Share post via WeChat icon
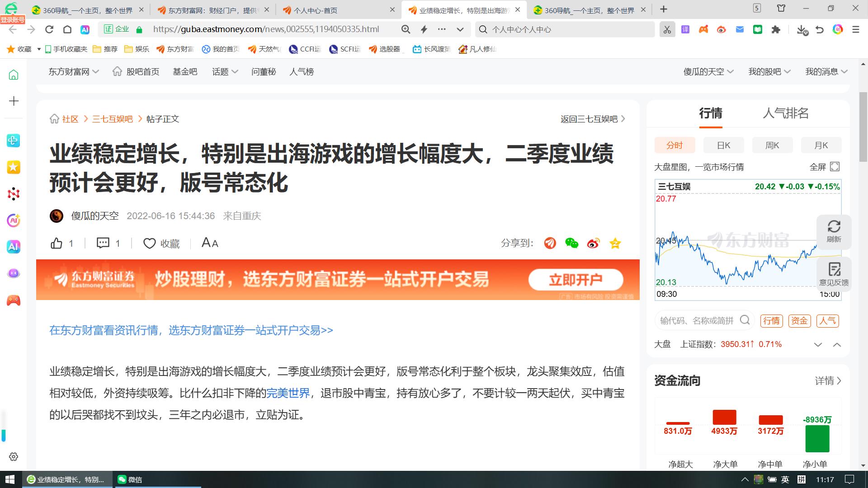Viewport: 868px width, 488px height. 571,243
